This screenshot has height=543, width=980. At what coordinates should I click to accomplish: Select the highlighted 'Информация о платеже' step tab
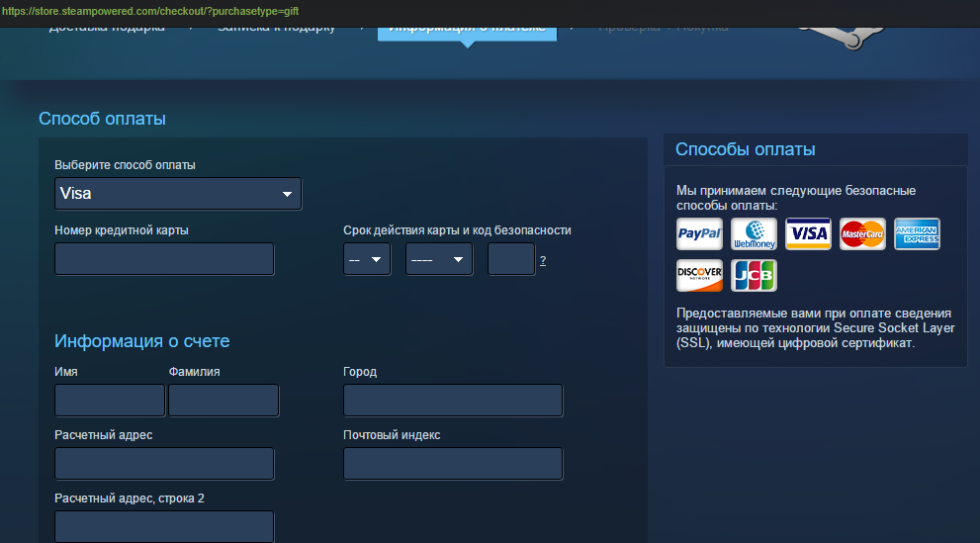click(x=467, y=27)
